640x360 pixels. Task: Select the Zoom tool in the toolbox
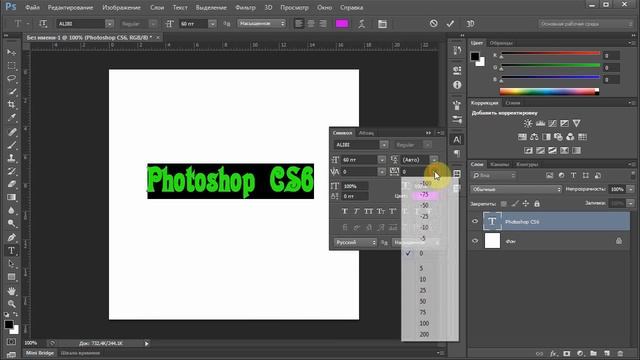click(x=11, y=304)
